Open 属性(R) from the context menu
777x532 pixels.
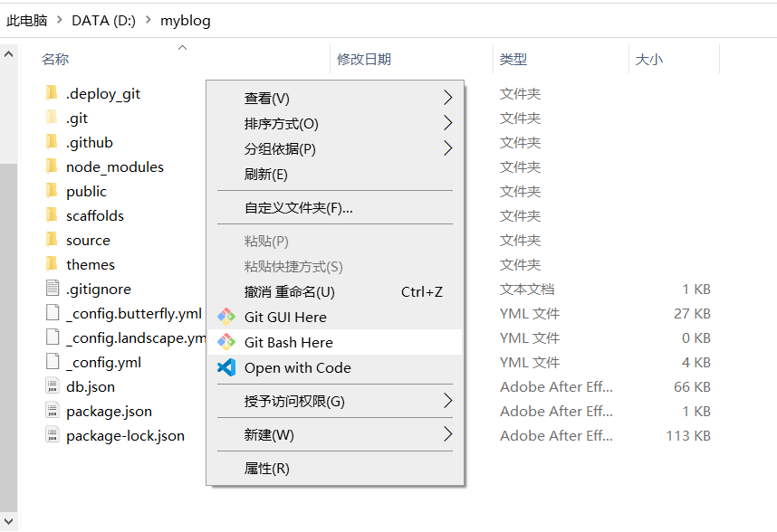point(267,469)
